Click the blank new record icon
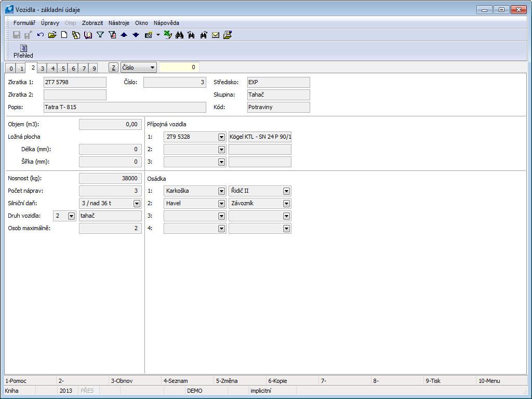The height and width of the screenshot is (399, 532). [64, 35]
